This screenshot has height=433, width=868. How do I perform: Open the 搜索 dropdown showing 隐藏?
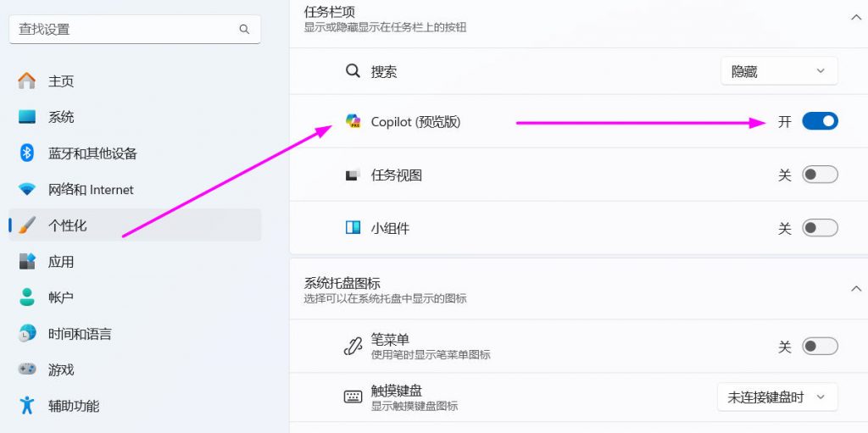pos(779,72)
